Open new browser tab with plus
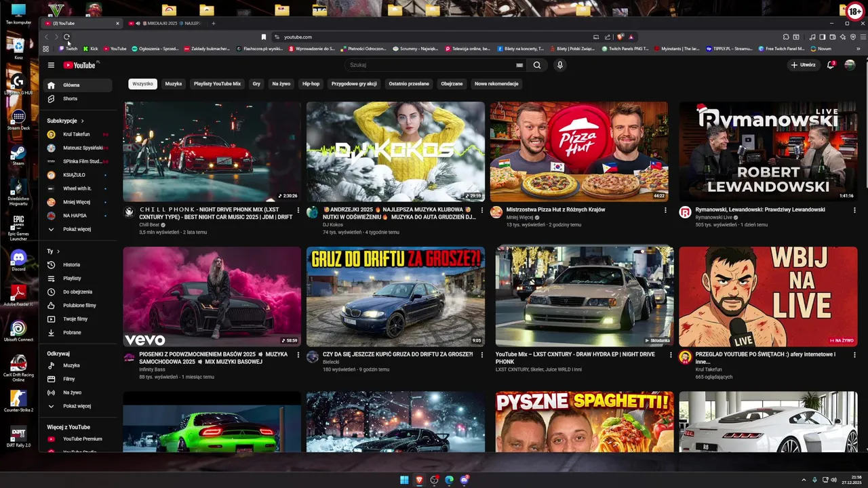 [x=213, y=23]
